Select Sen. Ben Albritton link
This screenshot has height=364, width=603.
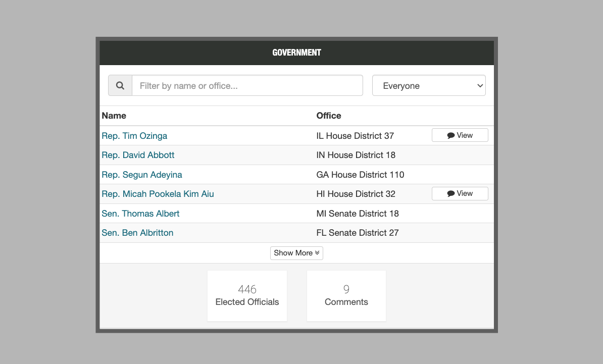(137, 233)
